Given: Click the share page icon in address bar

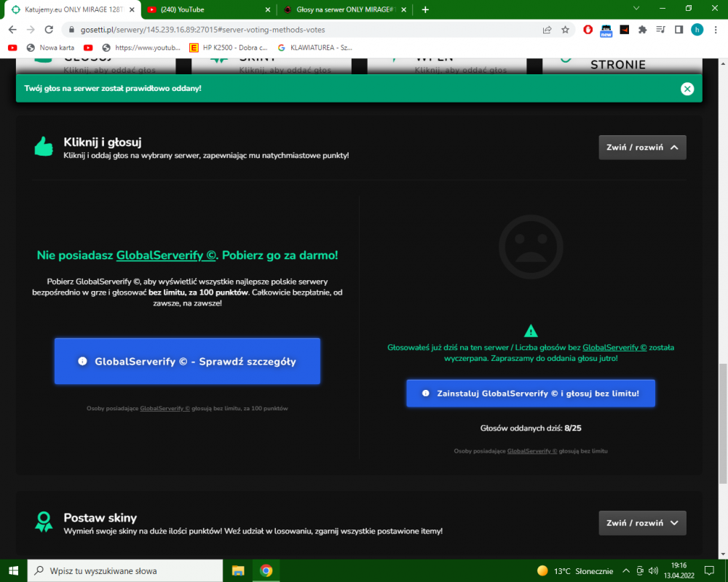Looking at the screenshot, I should pyautogui.click(x=547, y=30).
